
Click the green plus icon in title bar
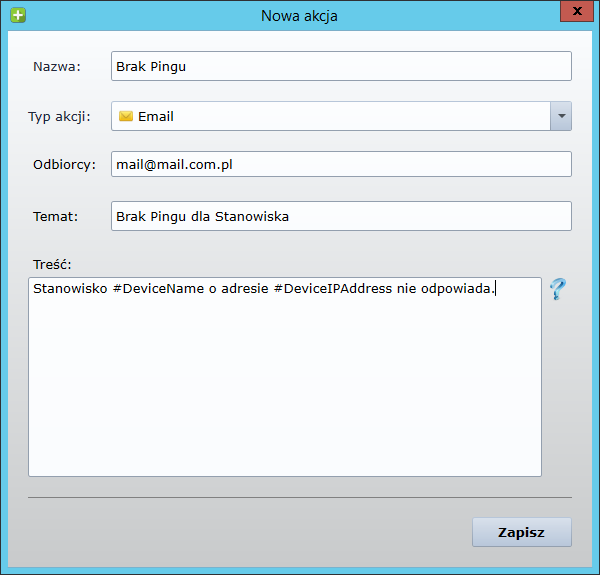17,15
